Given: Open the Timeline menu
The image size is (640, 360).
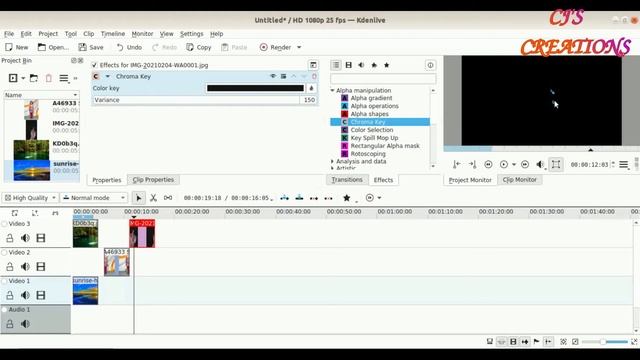Looking at the screenshot, I should pyautogui.click(x=113, y=34).
